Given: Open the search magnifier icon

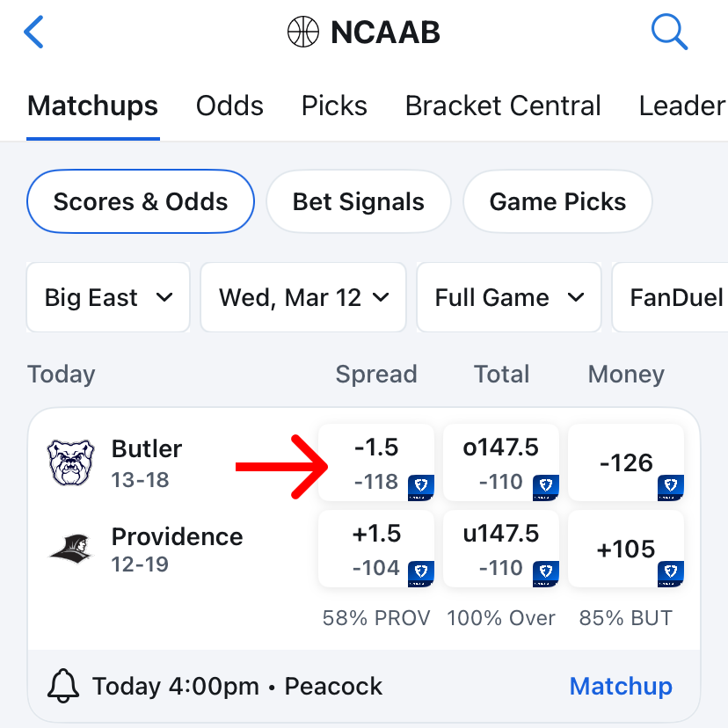Looking at the screenshot, I should (x=668, y=33).
